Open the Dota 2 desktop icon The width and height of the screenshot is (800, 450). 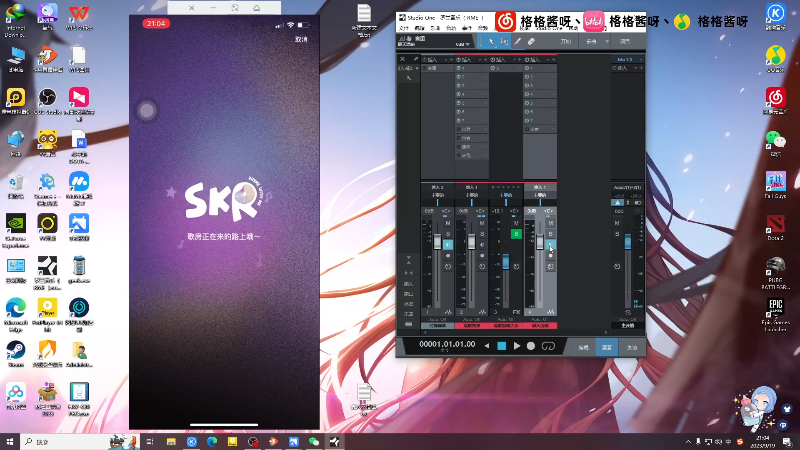click(776, 228)
